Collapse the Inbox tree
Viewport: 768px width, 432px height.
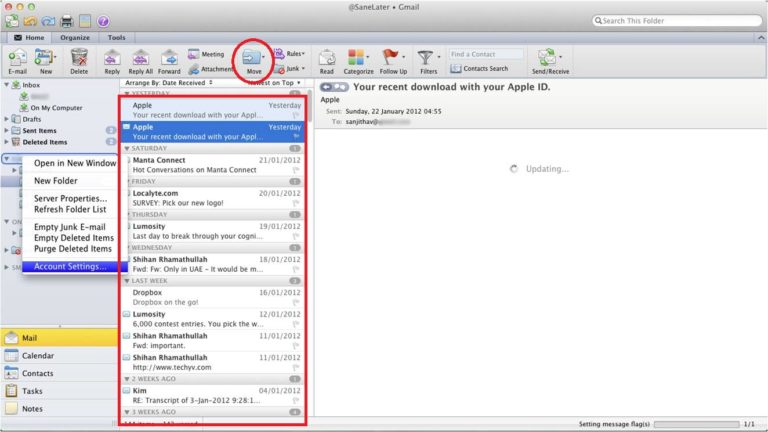pos(7,85)
